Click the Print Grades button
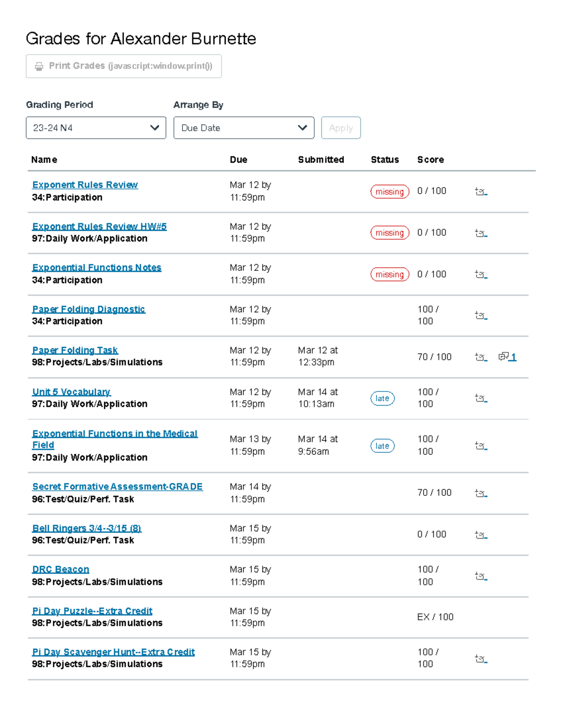 pyautogui.click(x=124, y=66)
